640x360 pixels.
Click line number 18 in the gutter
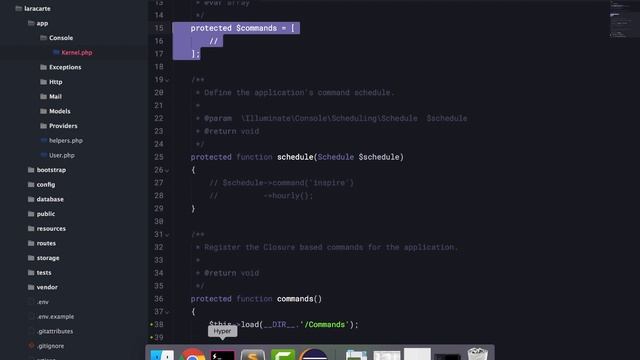[x=159, y=67]
